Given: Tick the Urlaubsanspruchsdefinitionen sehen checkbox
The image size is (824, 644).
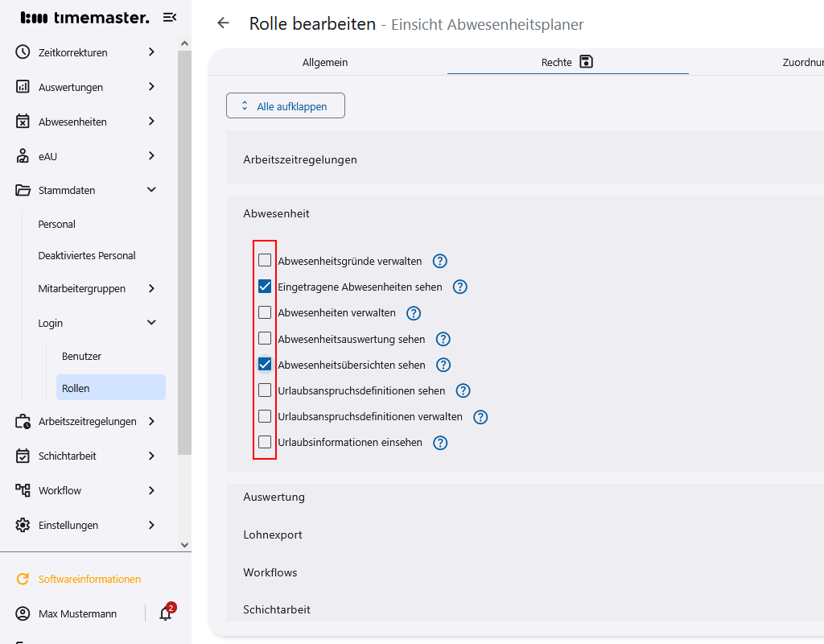Looking at the screenshot, I should point(265,390).
